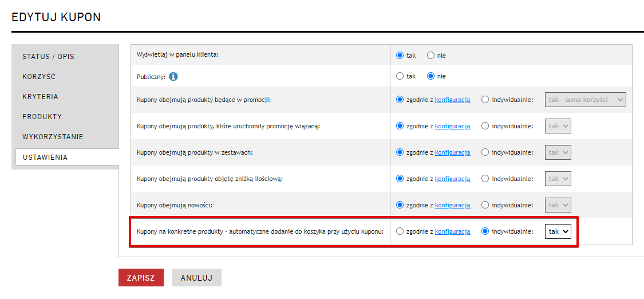The height and width of the screenshot is (299, 644).
Task: Open 'konfiguracją' link in promocję wiązaną row
Action: [452, 126]
